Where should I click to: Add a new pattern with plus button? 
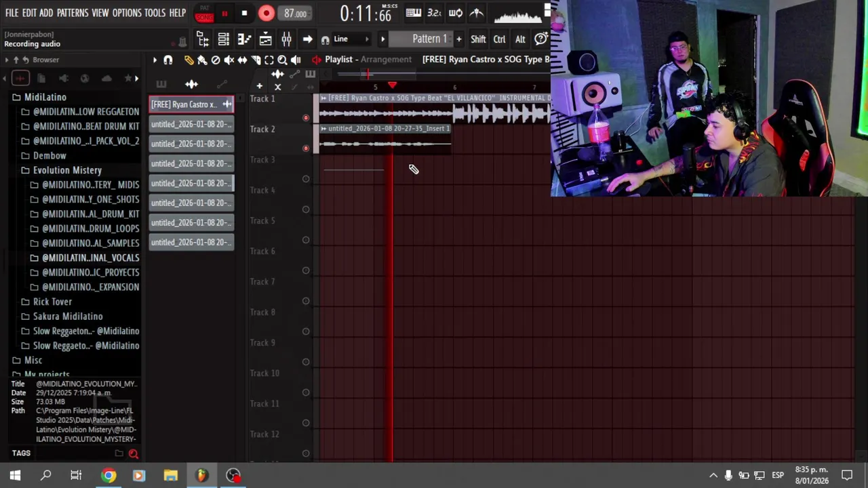(459, 39)
